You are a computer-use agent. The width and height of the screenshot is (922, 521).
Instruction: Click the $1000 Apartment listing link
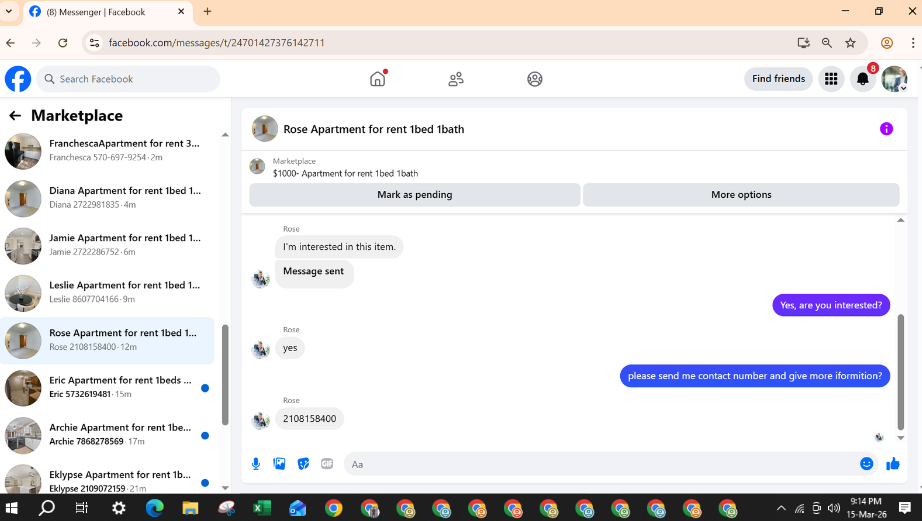(345, 173)
